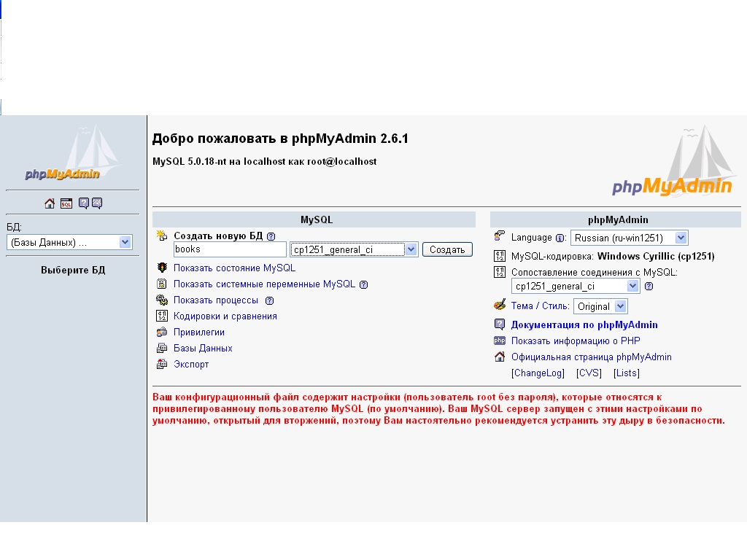Click the Экспорт icon
The width and height of the screenshot is (747, 560).
point(162,365)
